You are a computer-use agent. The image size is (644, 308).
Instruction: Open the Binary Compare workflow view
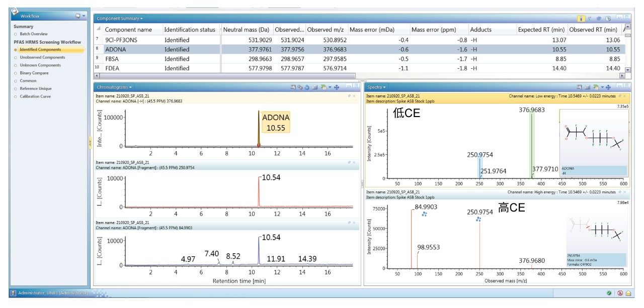pyautogui.click(x=34, y=73)
